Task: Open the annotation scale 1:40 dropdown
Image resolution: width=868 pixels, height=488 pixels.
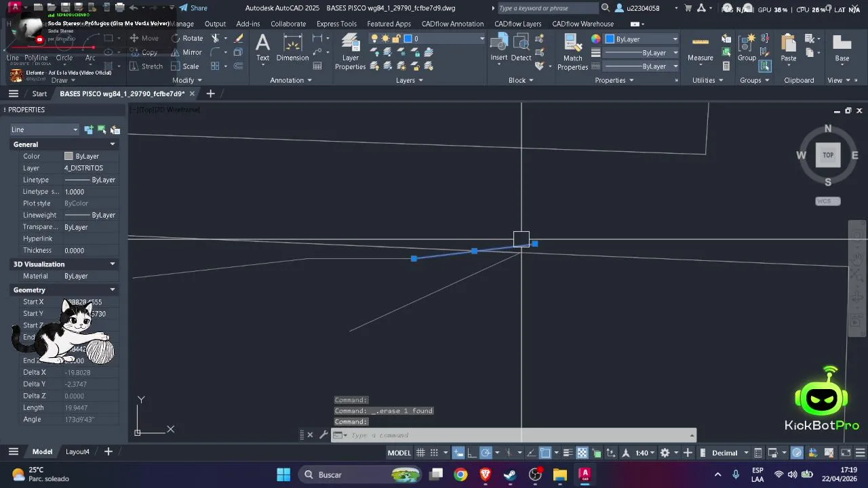Action: 646,453
